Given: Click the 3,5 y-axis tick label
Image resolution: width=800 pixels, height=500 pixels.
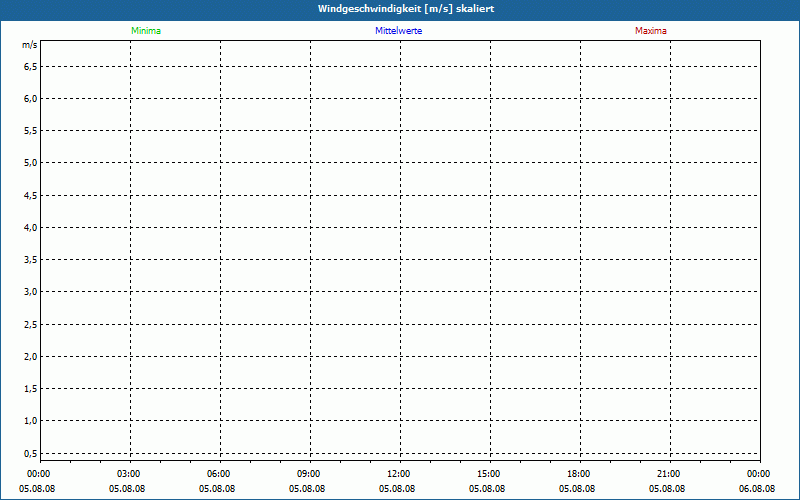Looking at the screenshot, I should click(30, 260).
